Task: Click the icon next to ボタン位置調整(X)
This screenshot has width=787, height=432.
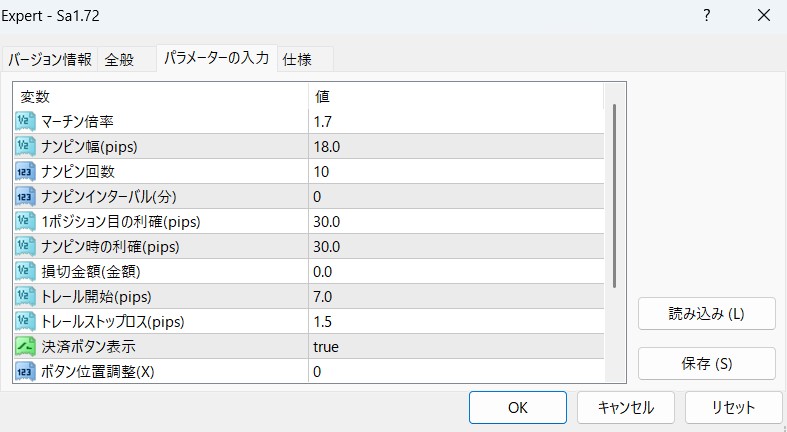Action: [26, 371]
